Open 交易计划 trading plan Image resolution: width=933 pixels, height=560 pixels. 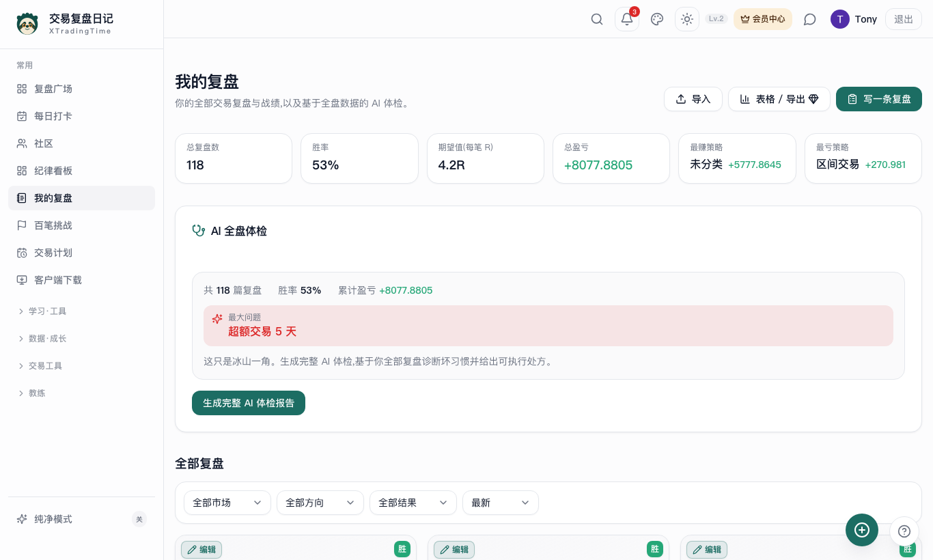point(81,253)
